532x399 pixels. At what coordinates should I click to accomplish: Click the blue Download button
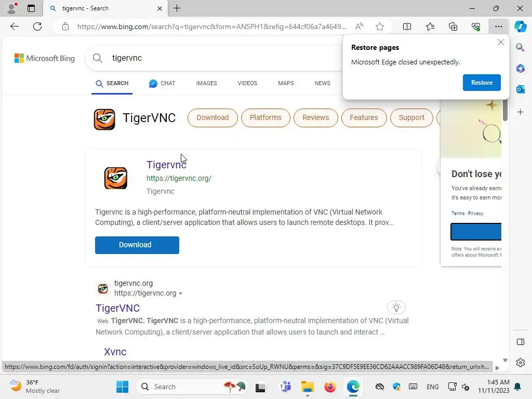point(137,245)
